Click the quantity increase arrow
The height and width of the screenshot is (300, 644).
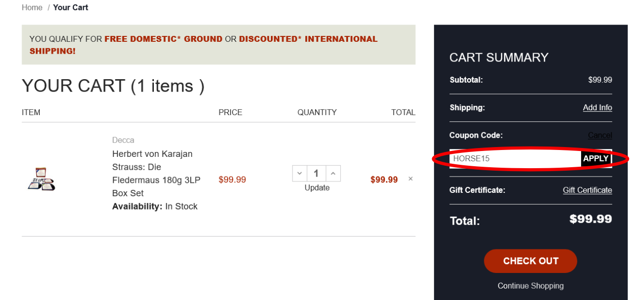pyautogui.click(x=333, y=173)
